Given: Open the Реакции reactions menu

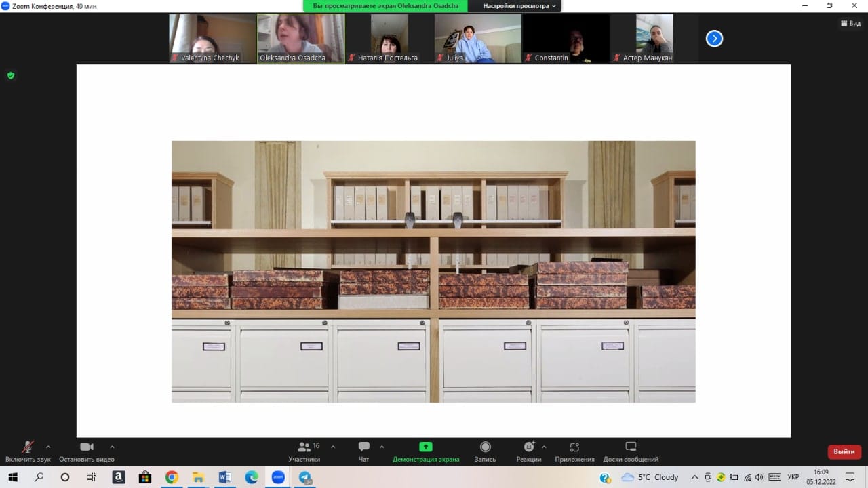Looking at the screenshot, I should point(529,451).
